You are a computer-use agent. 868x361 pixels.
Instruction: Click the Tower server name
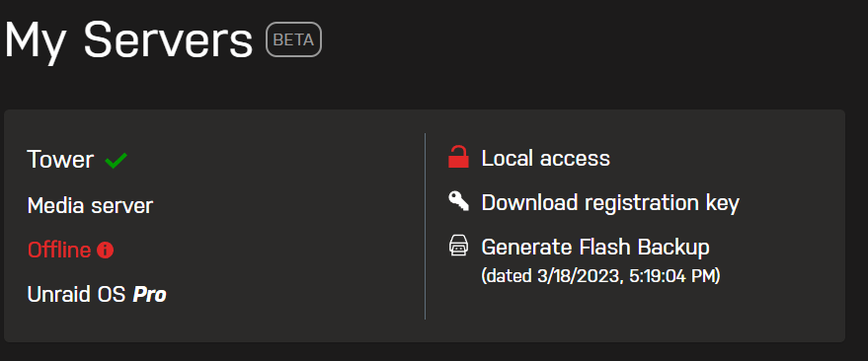pyautogui.click(x=60, y=160)
